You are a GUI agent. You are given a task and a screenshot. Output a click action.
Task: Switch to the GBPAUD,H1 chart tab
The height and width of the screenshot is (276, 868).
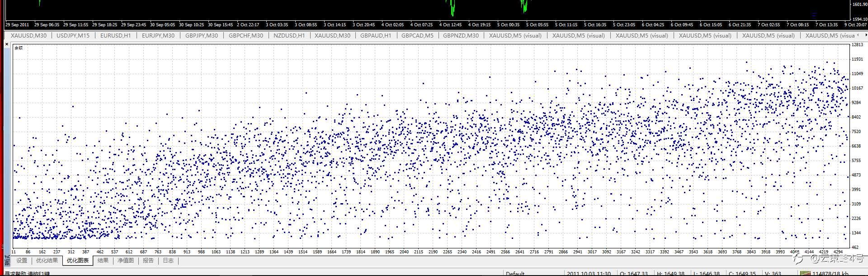[376, 35]
